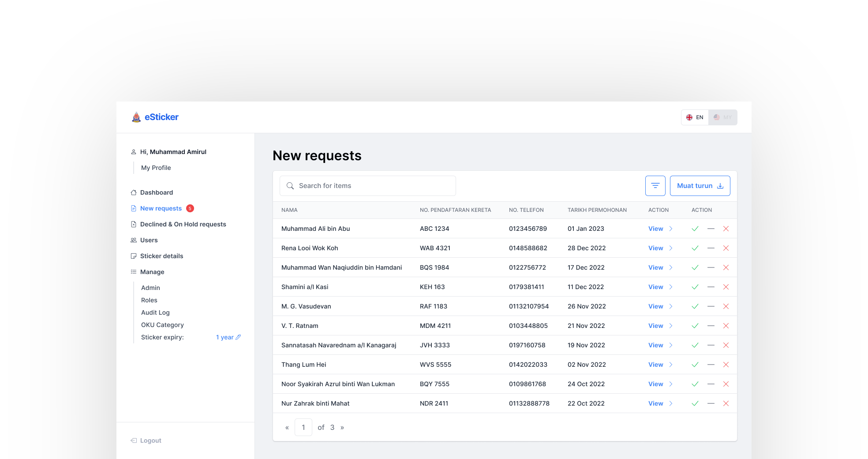Approve M. G. Vasudevan request

pos(695,306)
